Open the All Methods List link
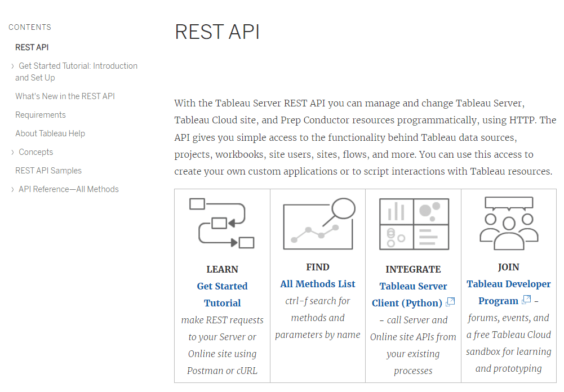This screenshot has height=392, width=564. pos(318,283)
